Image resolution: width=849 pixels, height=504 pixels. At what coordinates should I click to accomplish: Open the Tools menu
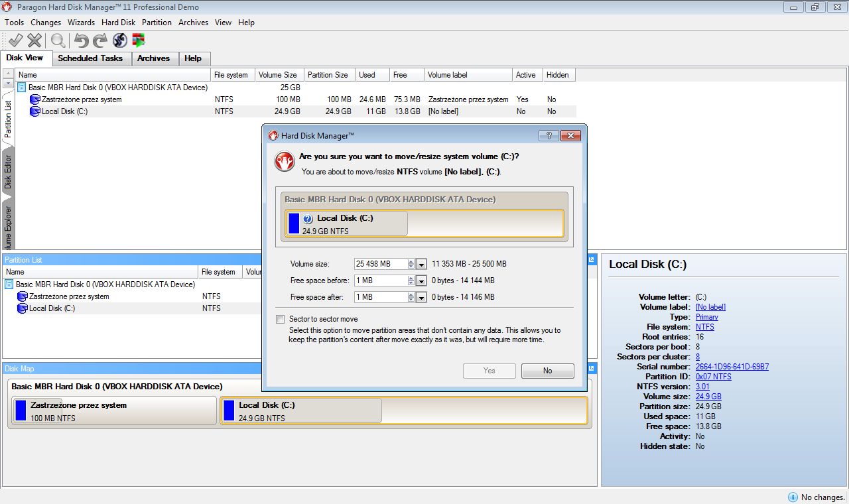[x=15, y=23]
